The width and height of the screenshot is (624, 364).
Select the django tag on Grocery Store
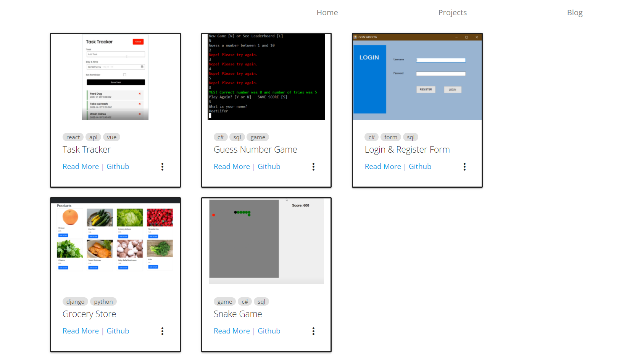75,301
